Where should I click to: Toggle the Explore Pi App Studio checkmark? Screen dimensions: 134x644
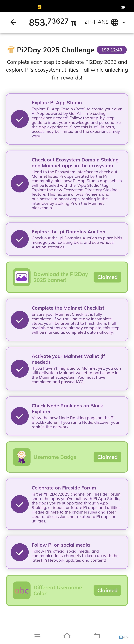[x=20, y=119]
